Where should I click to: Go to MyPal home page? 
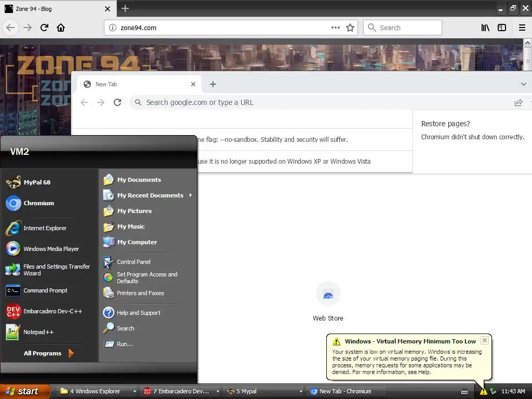(x=61, y=28)
